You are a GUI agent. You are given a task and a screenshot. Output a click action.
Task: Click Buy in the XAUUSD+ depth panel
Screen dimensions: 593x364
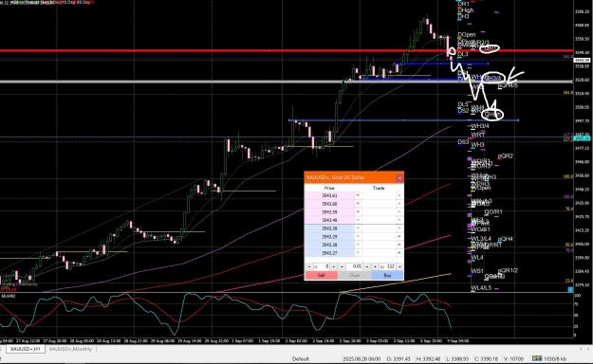point(387,275)
